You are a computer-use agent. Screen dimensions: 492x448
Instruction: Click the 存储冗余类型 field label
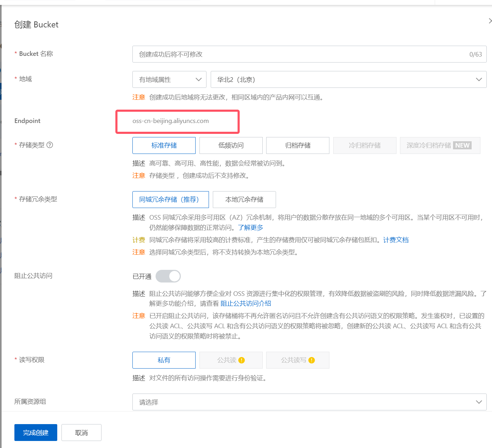pos(38,199)
